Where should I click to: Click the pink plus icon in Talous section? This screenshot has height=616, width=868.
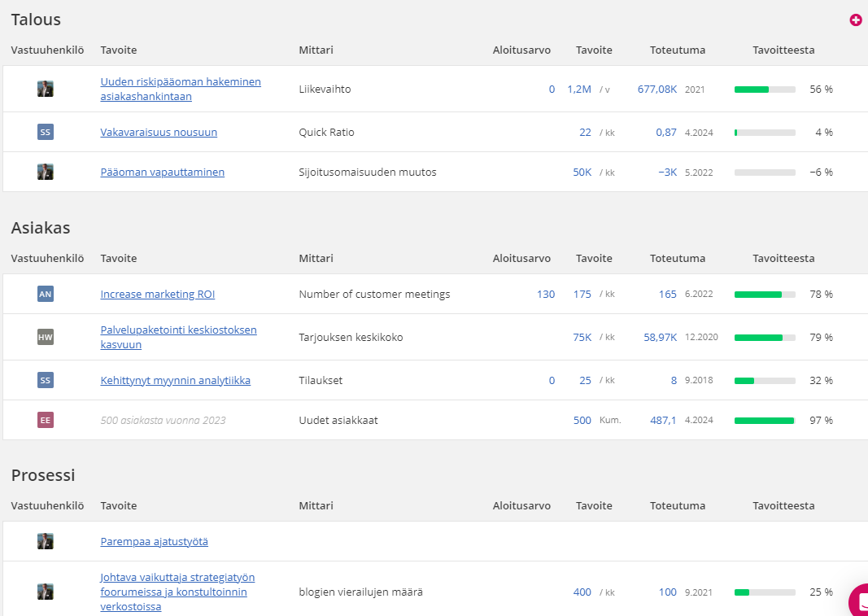tap(855, 20)
